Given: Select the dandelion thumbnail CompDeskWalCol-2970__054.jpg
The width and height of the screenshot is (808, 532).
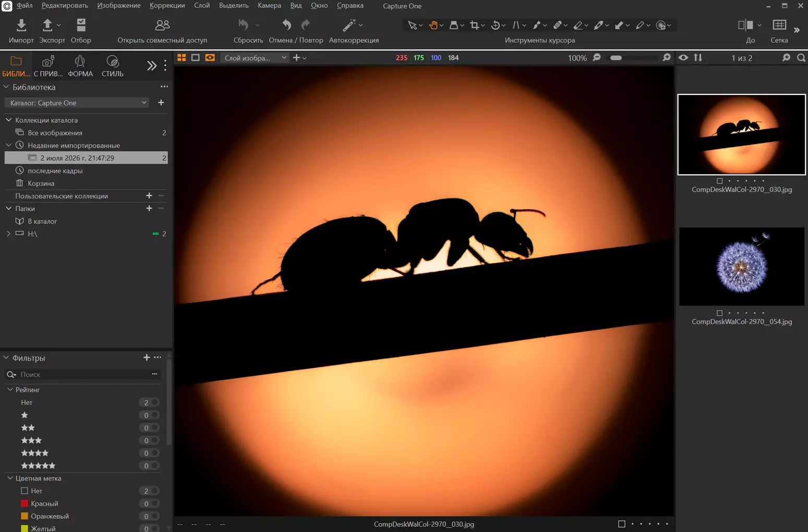Looking at the screenshot, I should tap(741, 266).
